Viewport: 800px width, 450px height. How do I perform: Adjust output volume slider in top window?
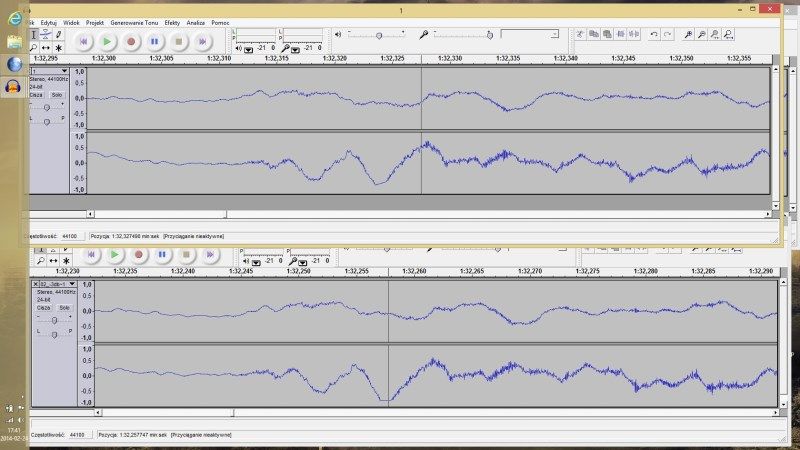378,35
